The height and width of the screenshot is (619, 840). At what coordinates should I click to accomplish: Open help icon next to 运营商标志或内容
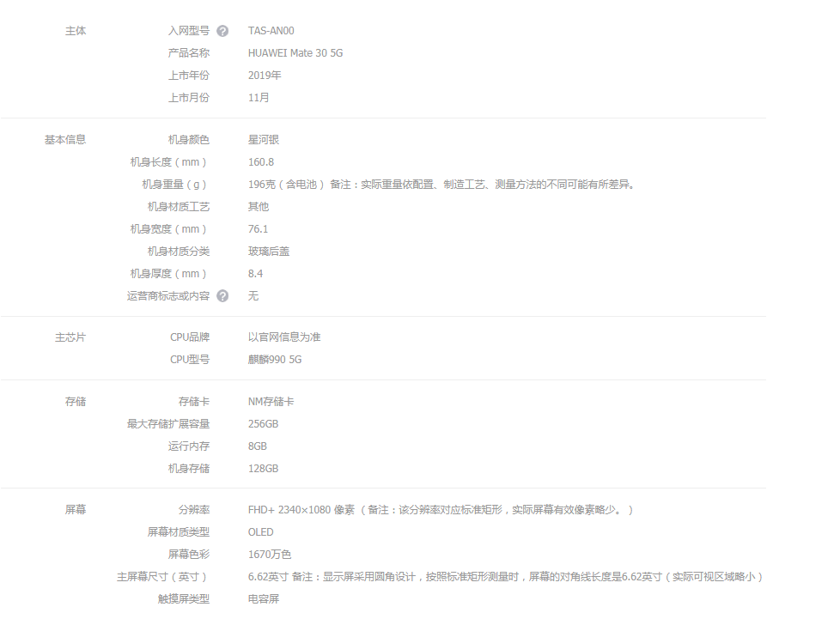[222, 296]
